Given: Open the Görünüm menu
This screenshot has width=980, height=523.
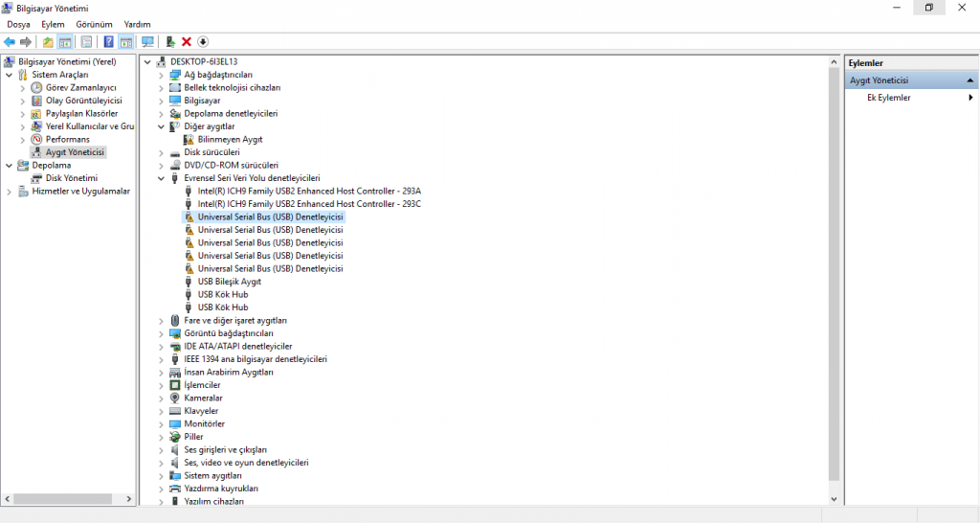Looking at the screenshot, I should click(x=95, y=24).
